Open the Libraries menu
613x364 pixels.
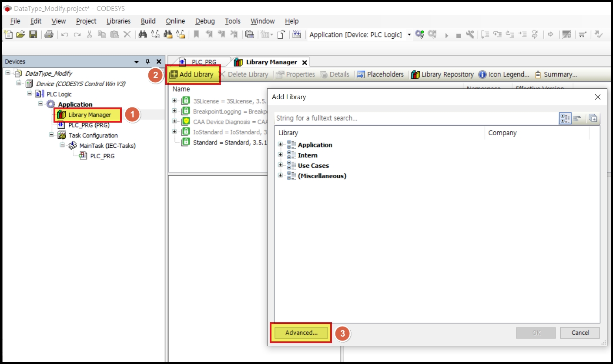(118, 21)
